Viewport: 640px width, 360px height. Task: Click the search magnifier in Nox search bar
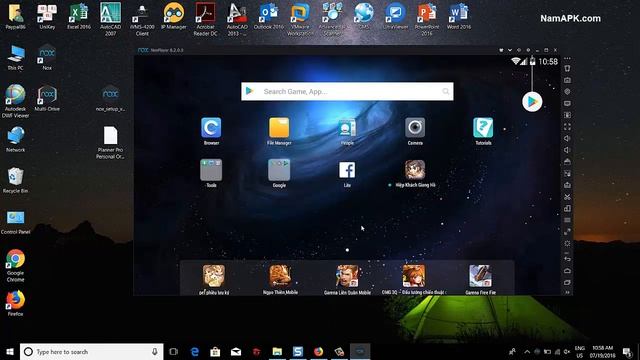coord(446,91)
